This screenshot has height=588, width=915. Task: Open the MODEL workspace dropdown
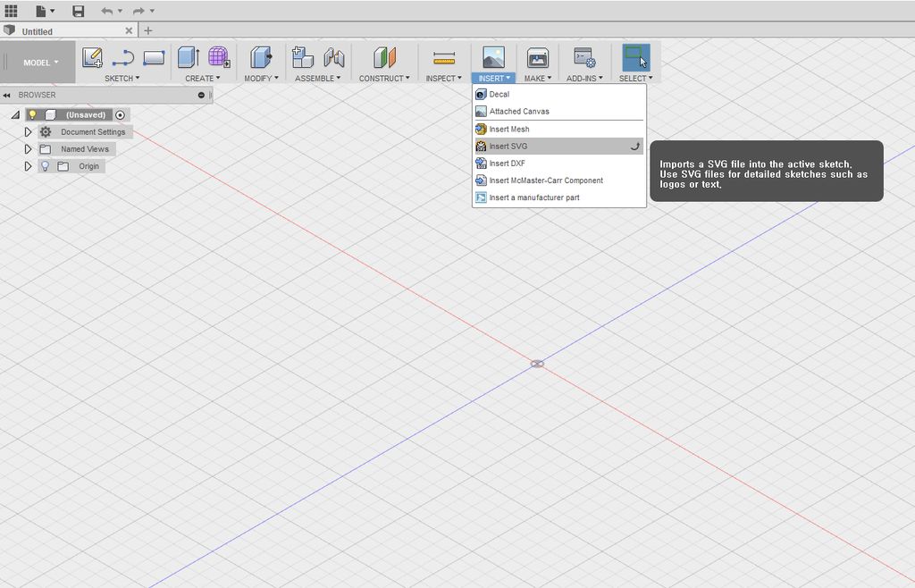40,63
